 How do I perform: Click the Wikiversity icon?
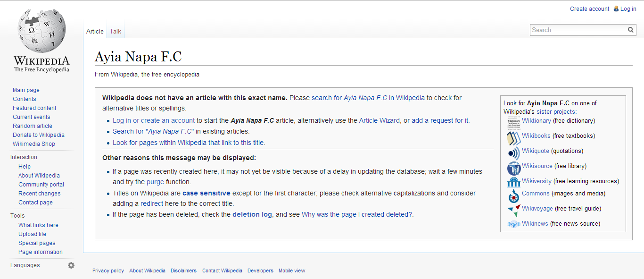513,182
